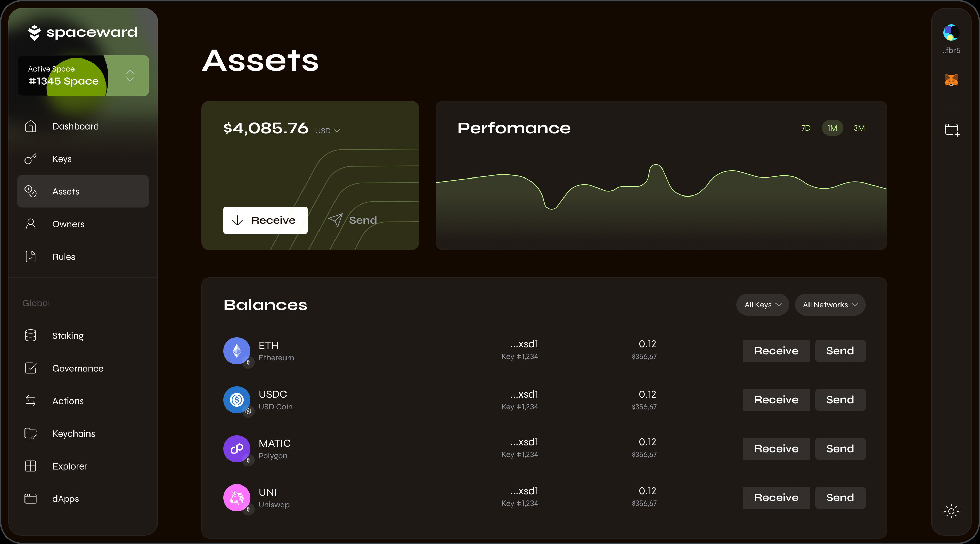Screen dimensions: 980x544
Task: Open the Actions section
Action: click(68, 401)
